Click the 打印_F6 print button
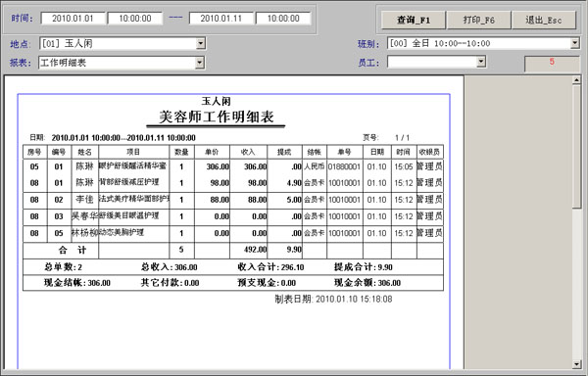 point(479,20)
